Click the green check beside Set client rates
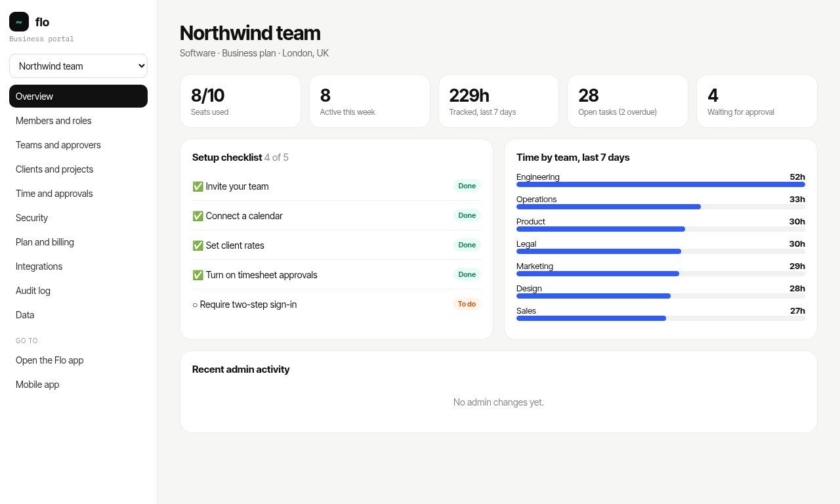This screenshot has width=840, height=504. coord(198,245)
